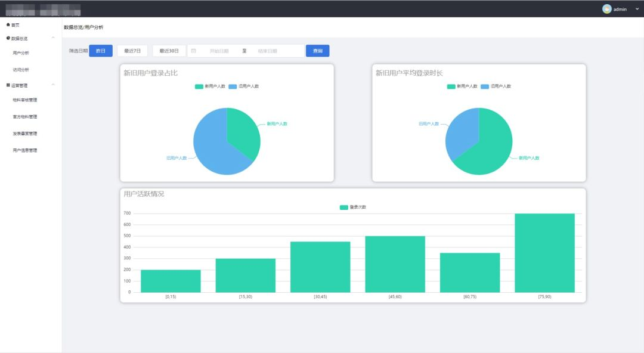Click the 700 y-axis value label

pyautogui.click(x=127, y=213)
